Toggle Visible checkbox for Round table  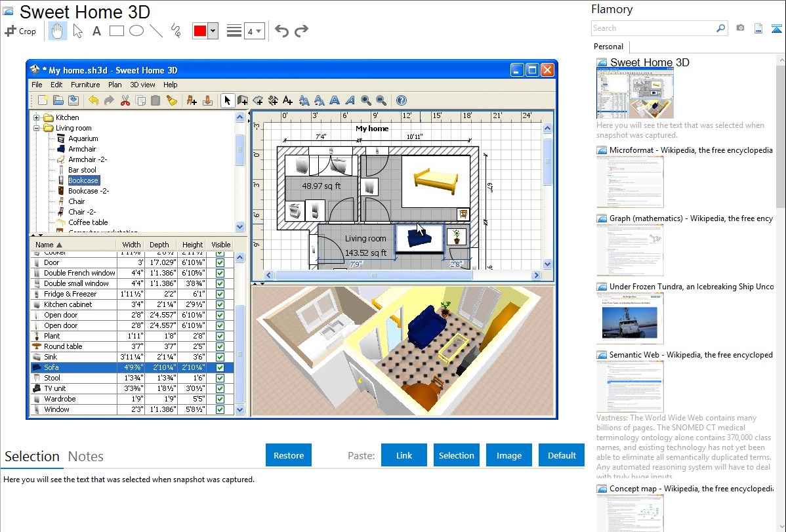pyautogui.click(x=220, y=346)
